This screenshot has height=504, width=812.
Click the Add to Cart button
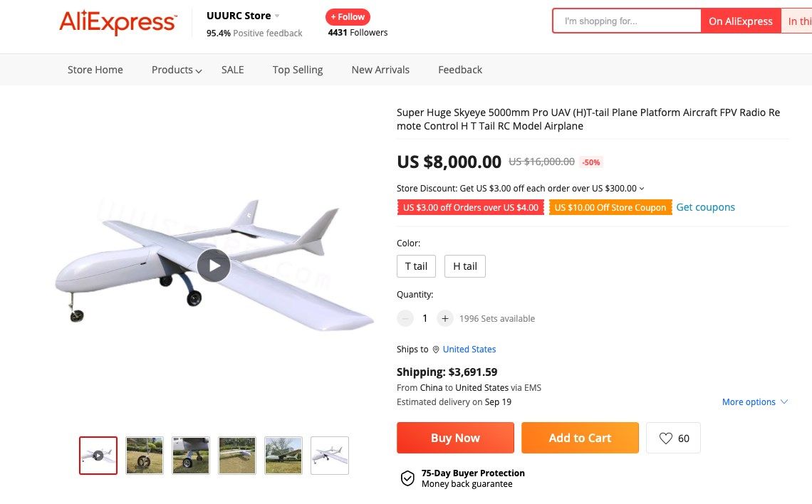click(580, 438)
